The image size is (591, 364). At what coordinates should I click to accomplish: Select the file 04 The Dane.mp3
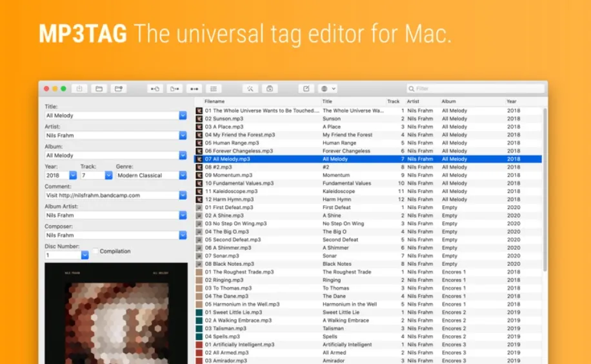226,296
